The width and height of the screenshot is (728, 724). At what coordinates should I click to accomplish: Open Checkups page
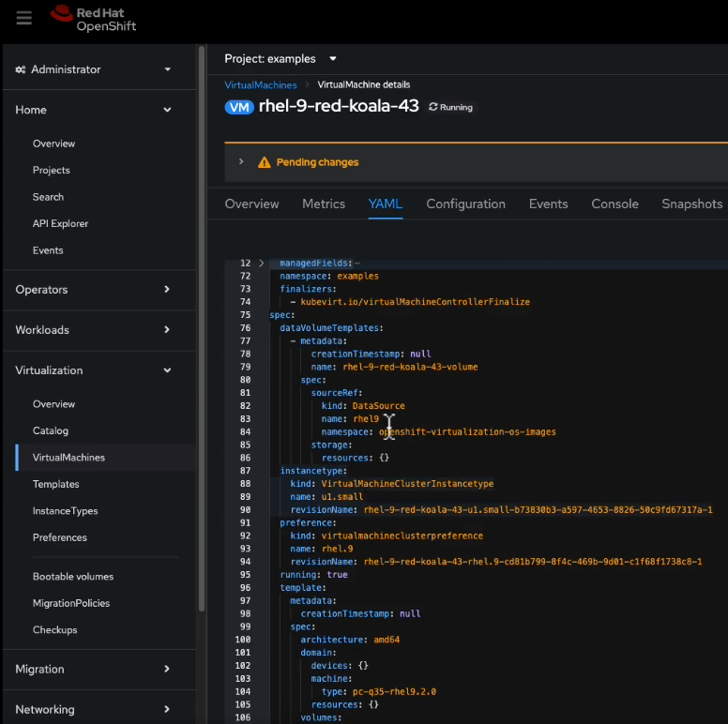pos(54,630)
